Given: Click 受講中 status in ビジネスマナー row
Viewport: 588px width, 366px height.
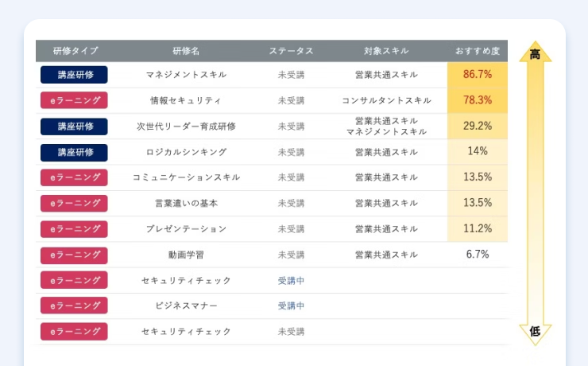Looking at the screenshot, I should (291, 306).
